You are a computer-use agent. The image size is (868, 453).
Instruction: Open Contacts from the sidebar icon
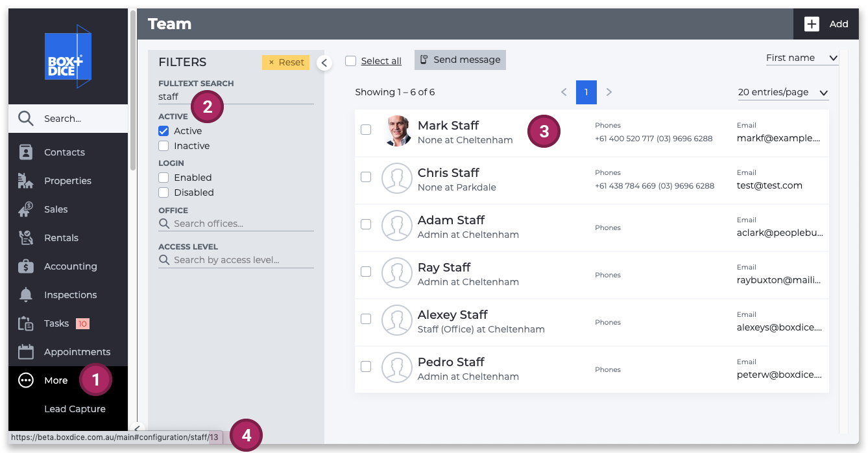(x=26, y=152)
